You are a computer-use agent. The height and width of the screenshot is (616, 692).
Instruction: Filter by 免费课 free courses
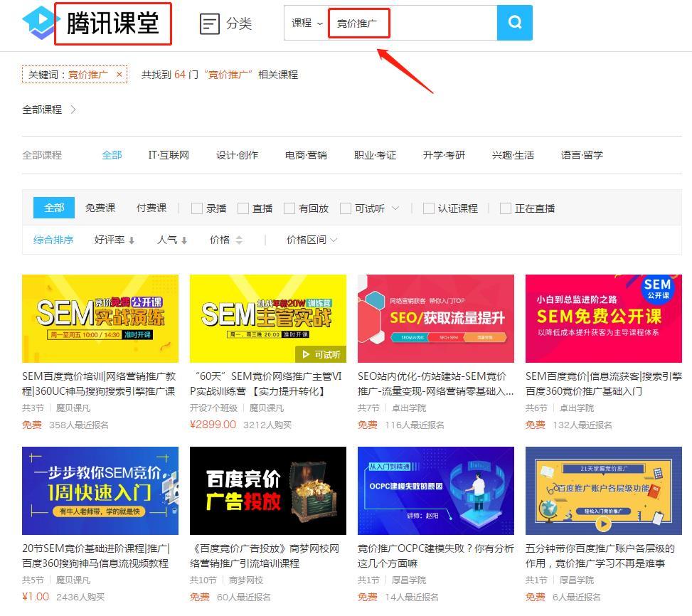(100, 208)
